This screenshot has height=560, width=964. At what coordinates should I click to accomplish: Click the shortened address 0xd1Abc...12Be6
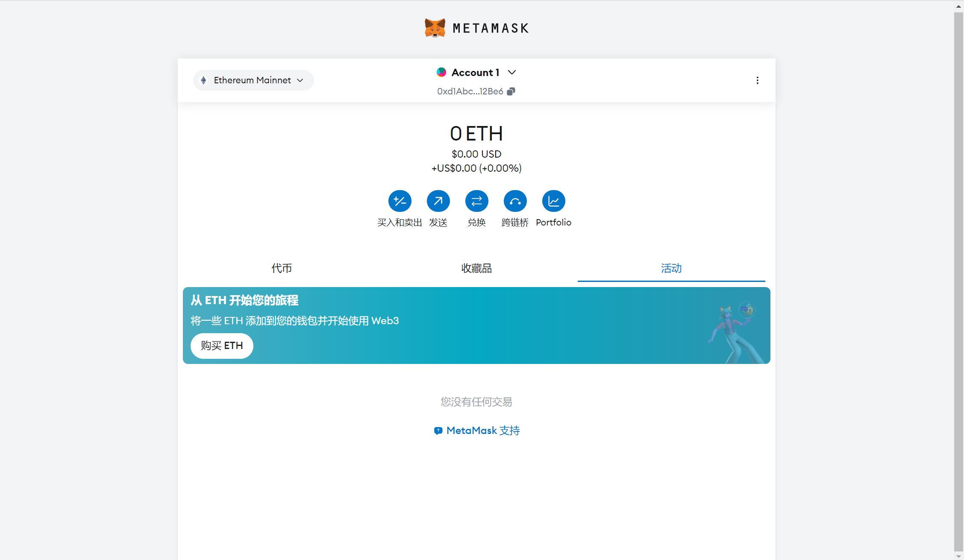click(x=470, y=91)
